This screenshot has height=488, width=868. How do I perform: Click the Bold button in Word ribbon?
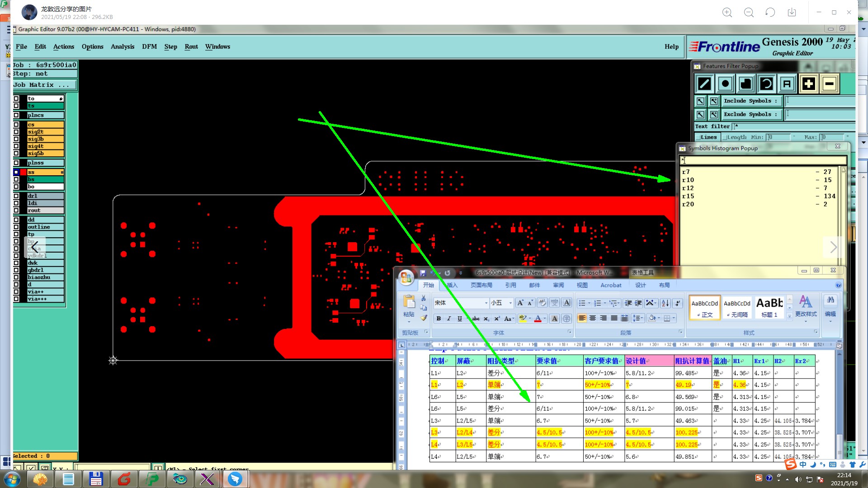(x=439, y=319)
